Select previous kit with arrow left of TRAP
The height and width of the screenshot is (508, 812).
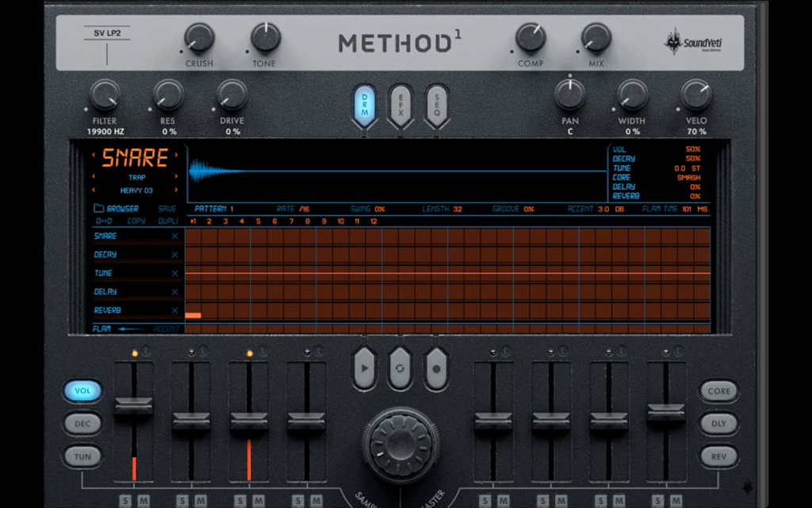(94, 177)
